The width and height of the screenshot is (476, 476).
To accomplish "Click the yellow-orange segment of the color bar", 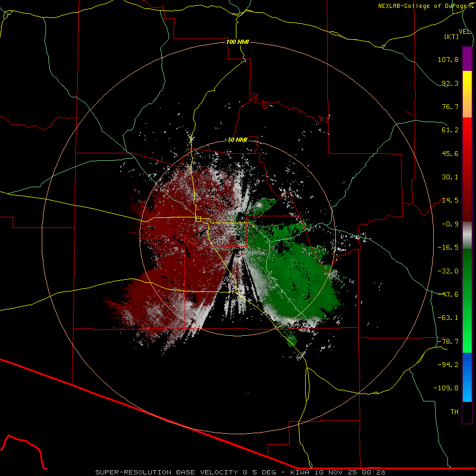I will click(x=467, y=94).
